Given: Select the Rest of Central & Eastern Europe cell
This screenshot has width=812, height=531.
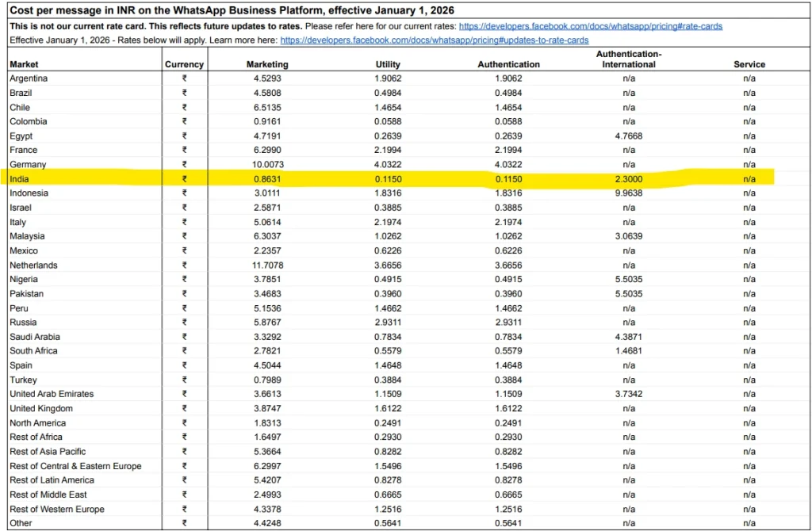Looking at the screenshot, I should [x=75, y=466].
